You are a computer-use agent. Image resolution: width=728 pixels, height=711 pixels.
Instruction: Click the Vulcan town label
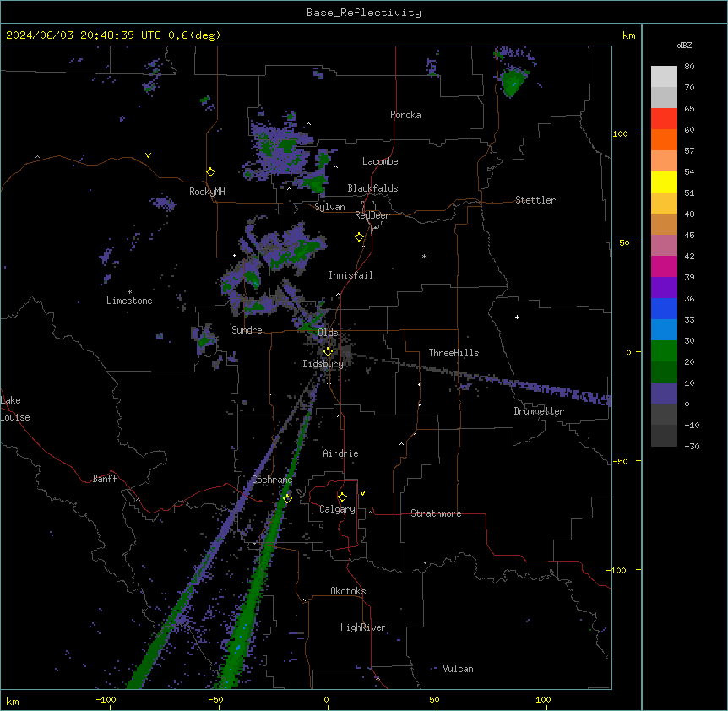tap(459, 669)
